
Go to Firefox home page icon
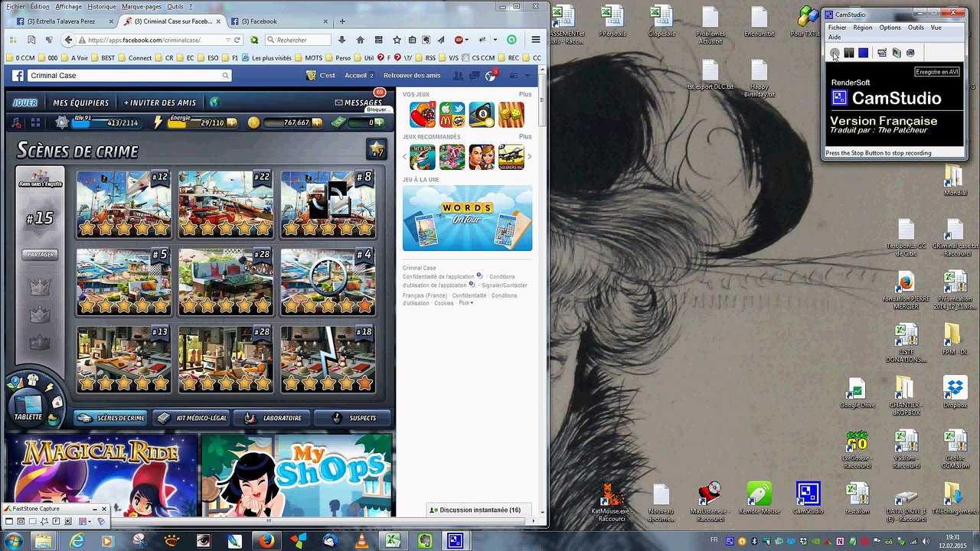coord(360,40)
